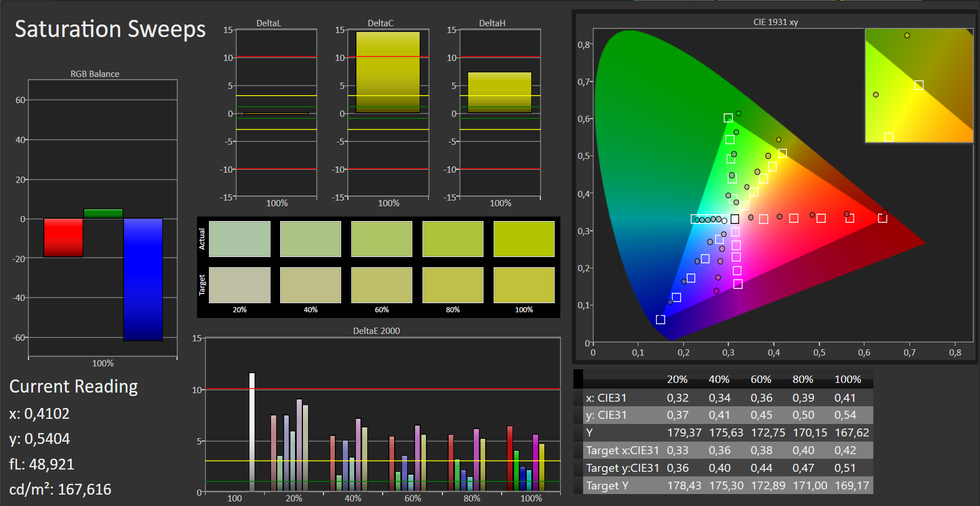
Task: Click the green primary target square in CIE chart
Action: [x=728, y=118]
